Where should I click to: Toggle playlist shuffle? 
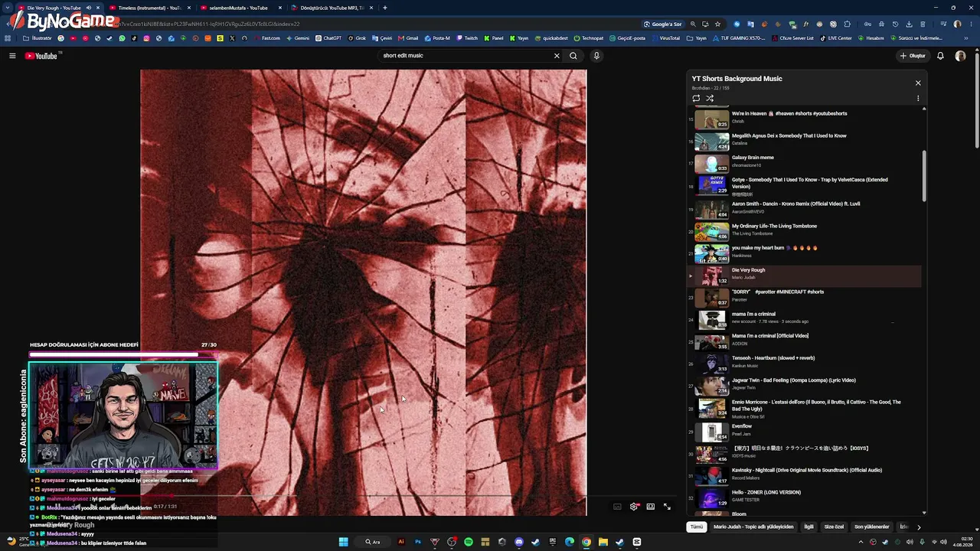pos(710,98)
